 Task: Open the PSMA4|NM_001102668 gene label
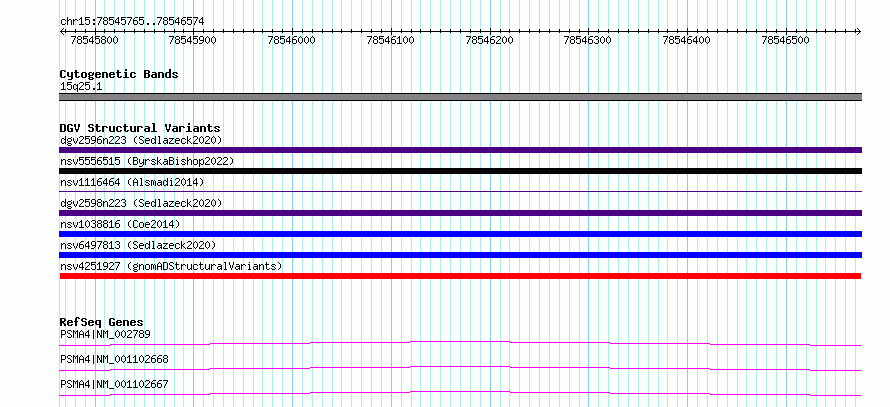pyautogui.click(x=114, y=359)
